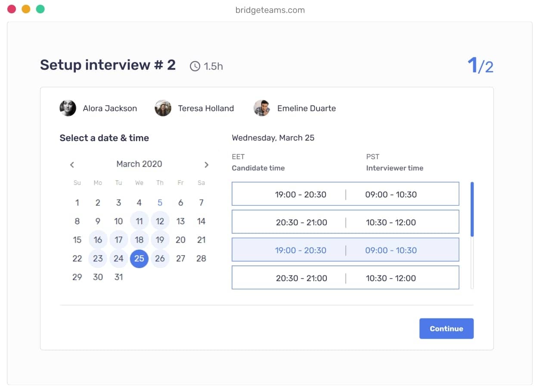Click the Wednesday, March 25 date heading
The width and height of the screenshot is (540, 392).
[273, 138]
